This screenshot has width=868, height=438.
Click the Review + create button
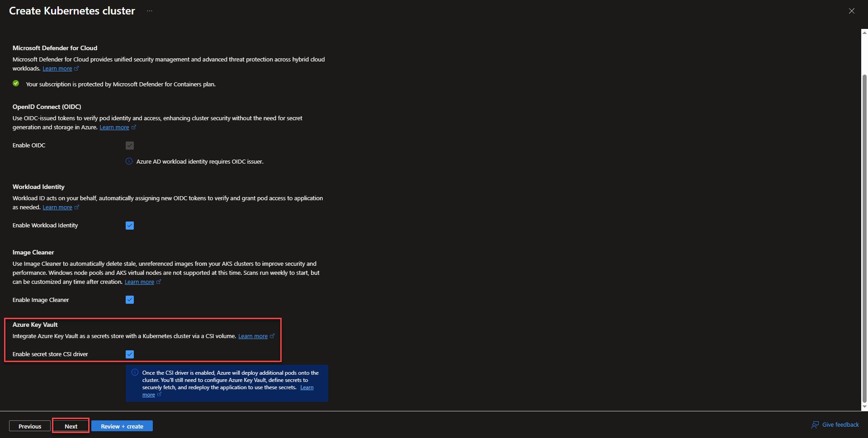pyautogui.click(x=122, y=426)
